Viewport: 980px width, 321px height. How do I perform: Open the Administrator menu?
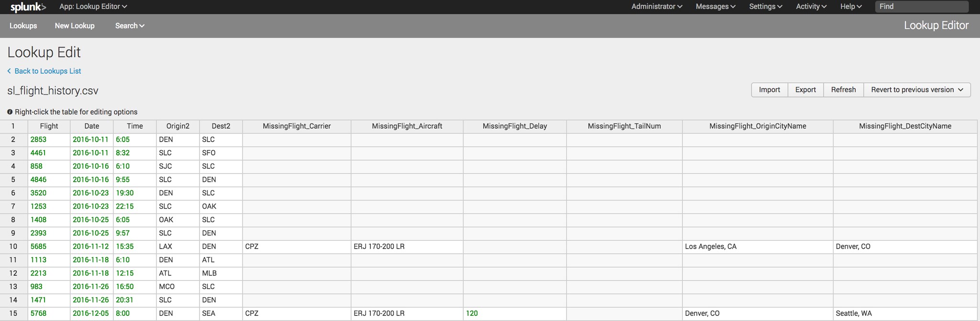pyautogui.click(x=657, y=7)
